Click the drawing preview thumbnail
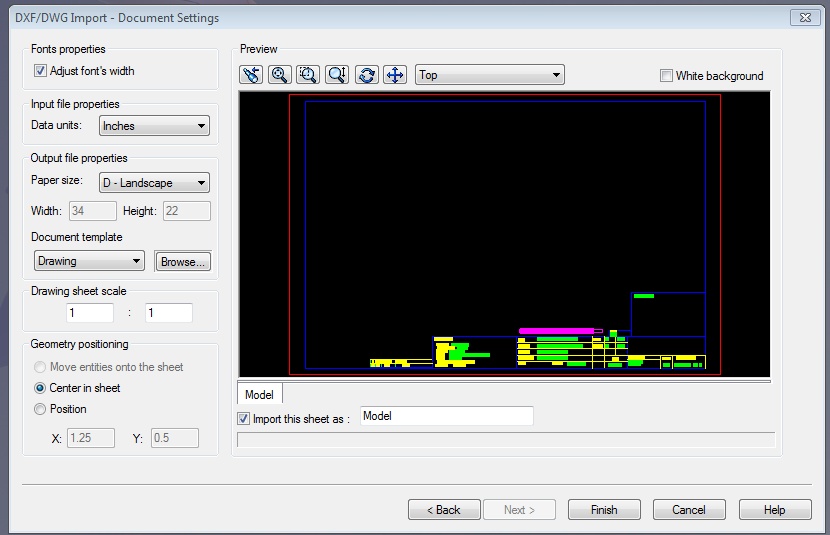The image size is (830, 535). coord(504,234)
